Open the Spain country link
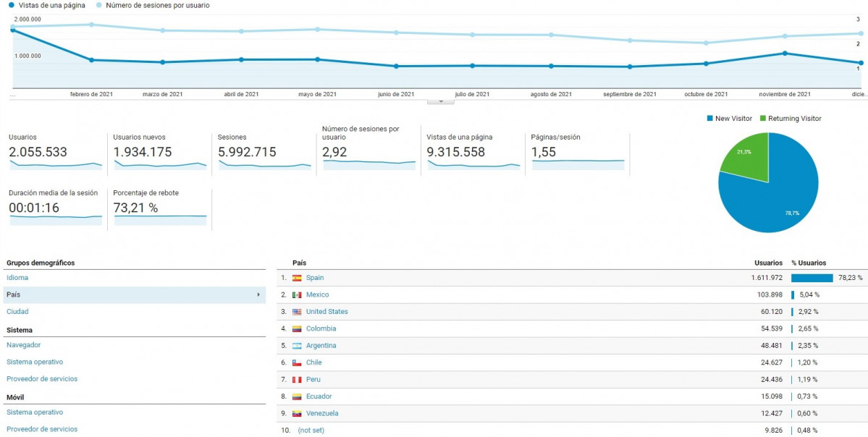 point(315,278)
